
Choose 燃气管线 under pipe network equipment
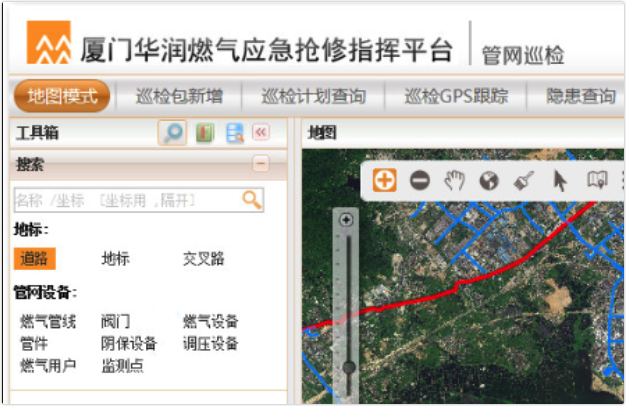coord(48,321)
